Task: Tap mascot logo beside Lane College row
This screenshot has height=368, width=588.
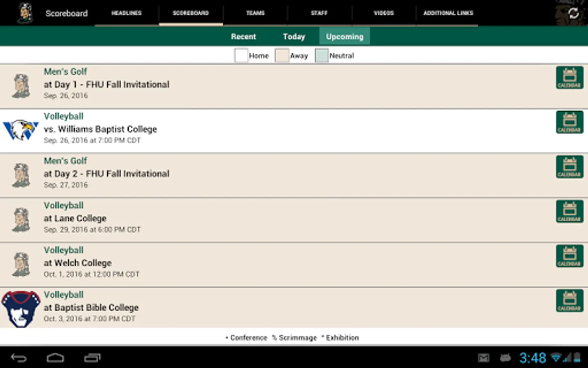Action: pyautogui.click(x=21, y=220)
